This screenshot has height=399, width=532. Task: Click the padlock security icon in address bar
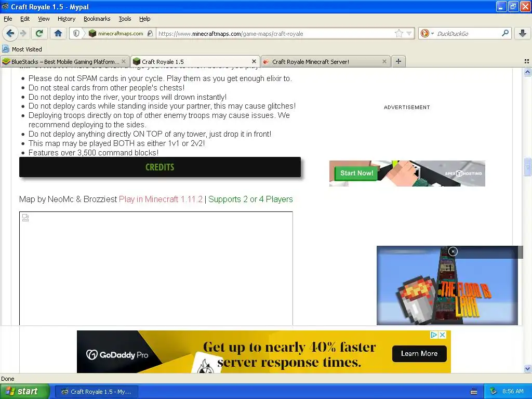[x=150, y=33]
